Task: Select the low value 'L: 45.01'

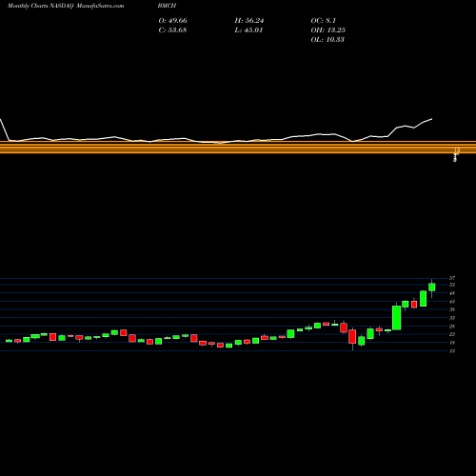Action: point(248,30)
